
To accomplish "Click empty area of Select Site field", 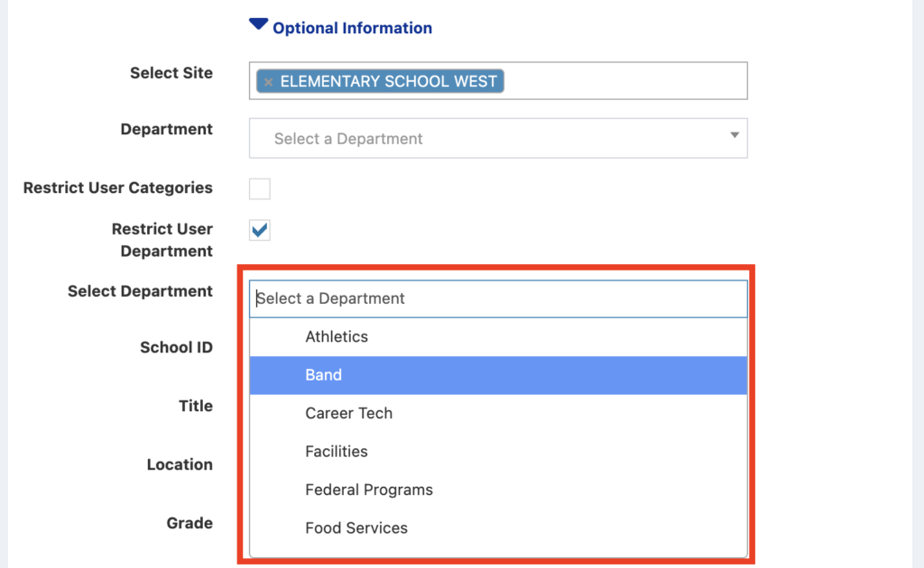I will pos(623,81).
